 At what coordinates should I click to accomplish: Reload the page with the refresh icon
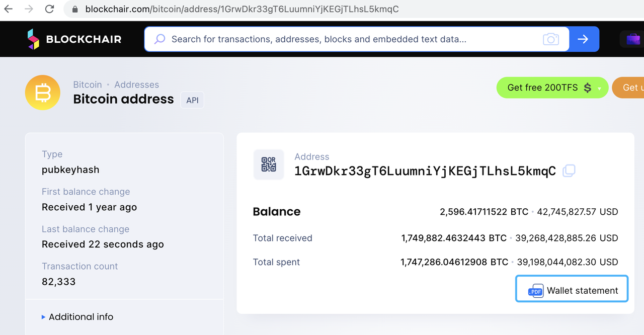(49, 9)
